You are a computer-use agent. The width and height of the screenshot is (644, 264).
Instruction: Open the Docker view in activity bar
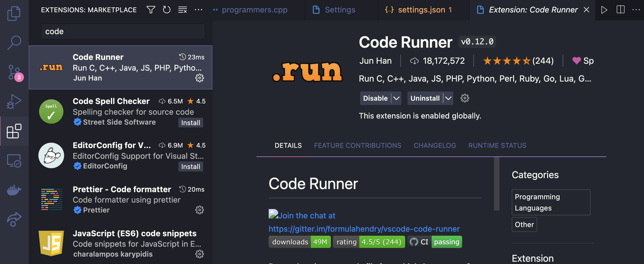coord(14,190)
